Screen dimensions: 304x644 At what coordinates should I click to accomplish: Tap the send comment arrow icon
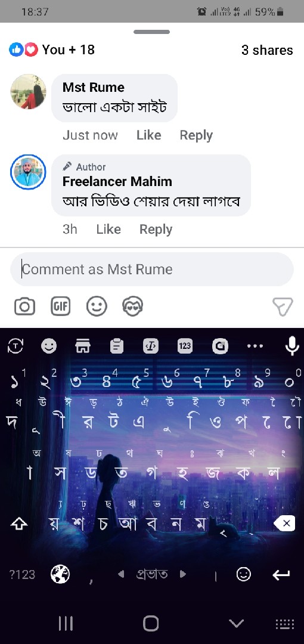(283, 306)
